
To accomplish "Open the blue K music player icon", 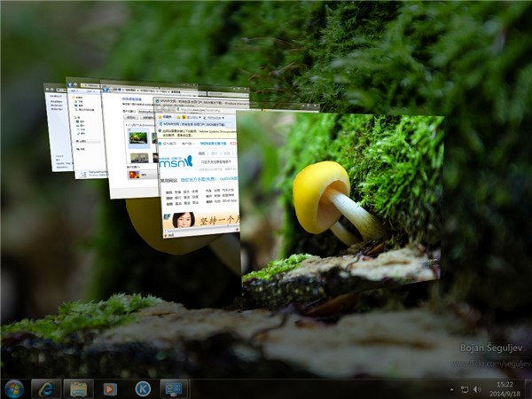I will tap(142, 388).
